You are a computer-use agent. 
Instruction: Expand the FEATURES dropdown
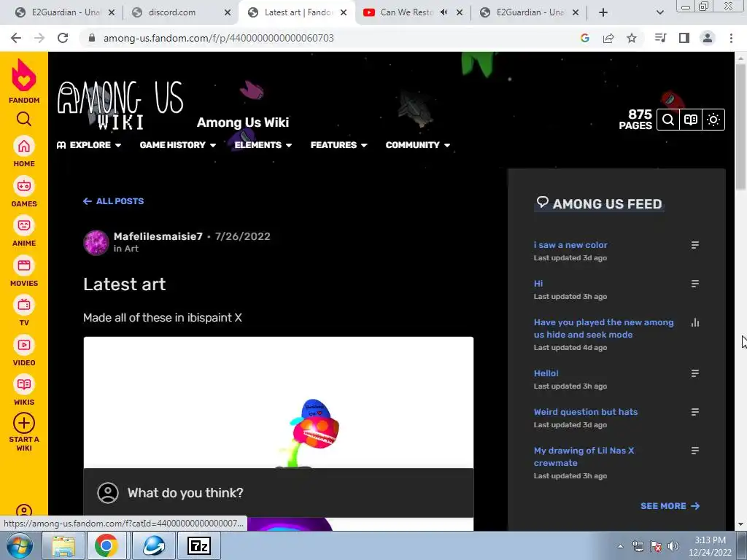click(x=338, y=145)
